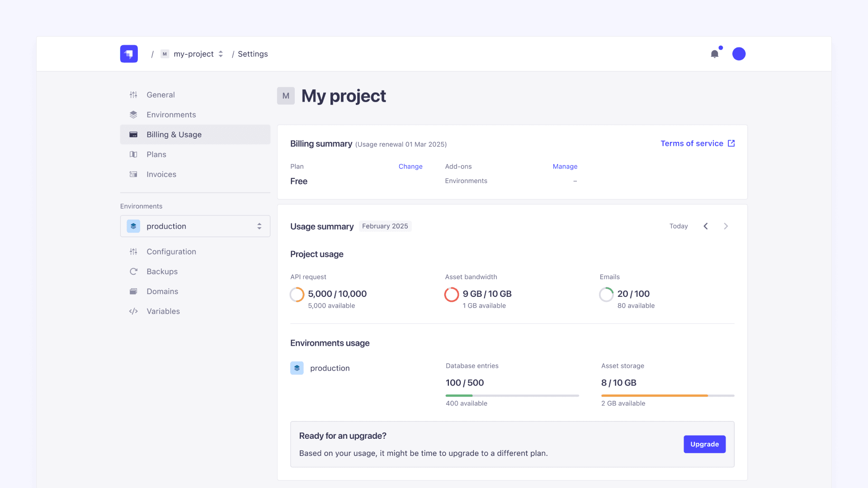Screen dimensions: 868x488
Task: Click Settings breadcrumb
Action: 253,54
